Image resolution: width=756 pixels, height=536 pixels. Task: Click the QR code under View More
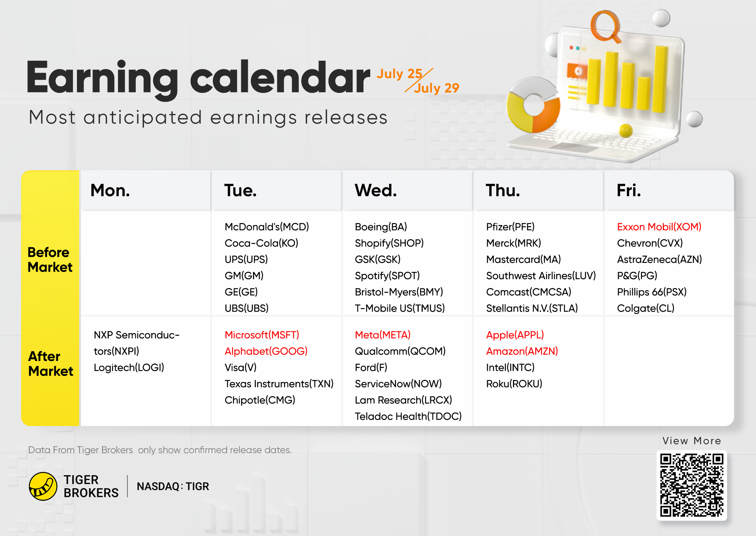[x=692, y=485]
